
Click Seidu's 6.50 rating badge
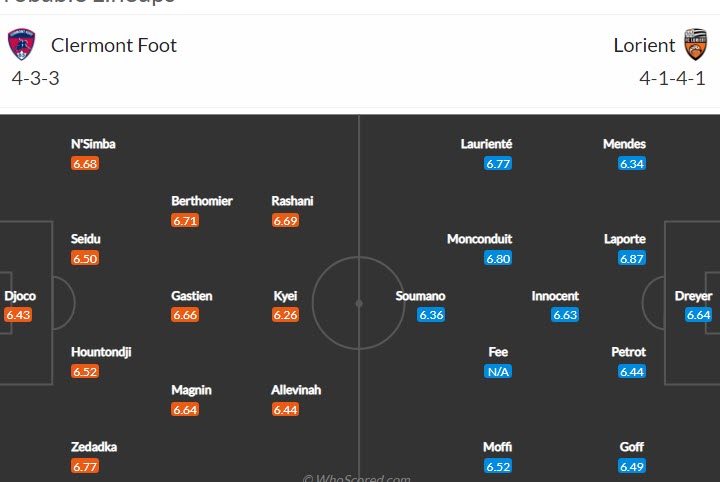85,258
